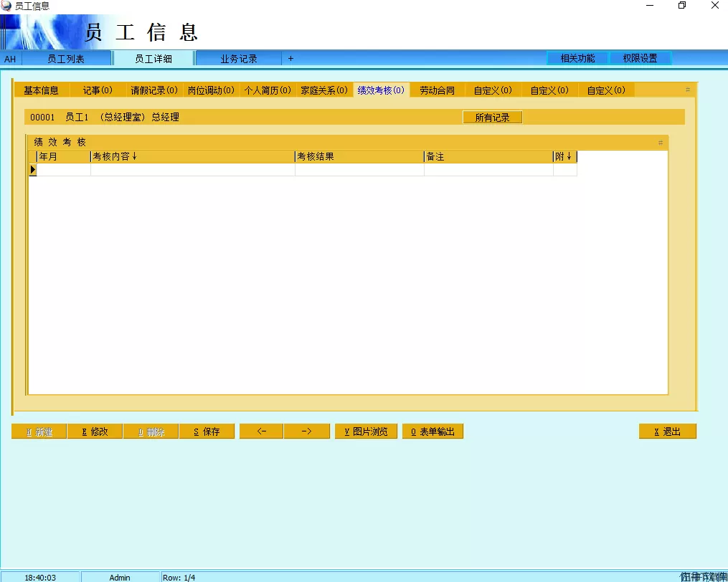Image resolution: width=728 pixels, height=582 pixels.
Task: Go to next record with -> button
Action: (306, 431)
